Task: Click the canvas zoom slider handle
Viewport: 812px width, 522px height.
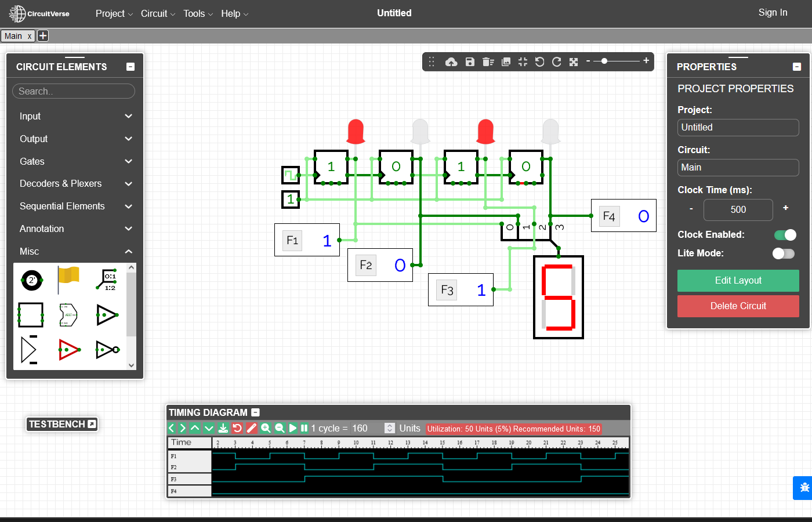Action: coord(604,61)
